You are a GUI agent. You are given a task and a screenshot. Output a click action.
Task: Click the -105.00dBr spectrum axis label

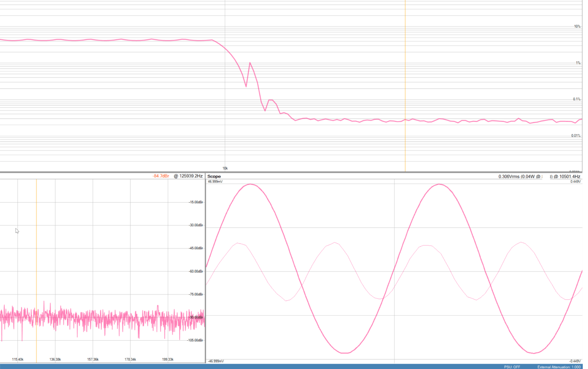coord(195,340)
